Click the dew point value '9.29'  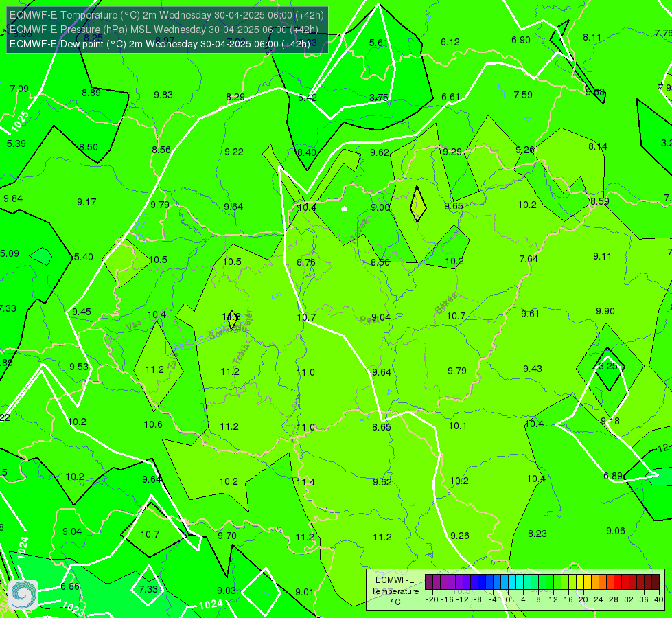pos(452,152)
